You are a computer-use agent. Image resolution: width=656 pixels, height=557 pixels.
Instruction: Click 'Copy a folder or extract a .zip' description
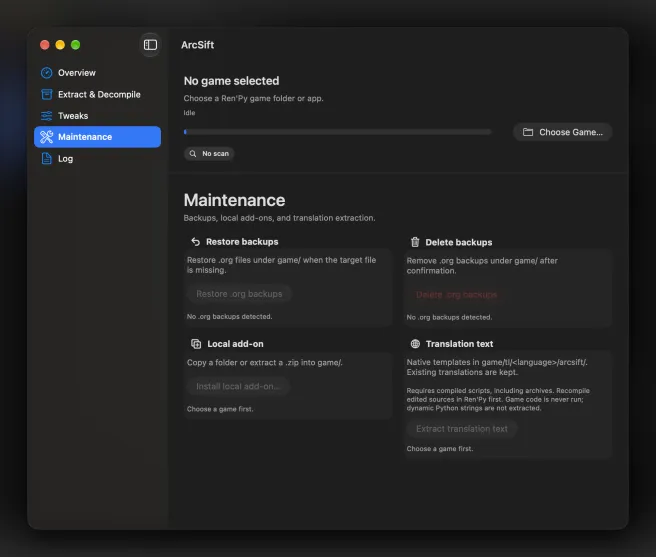click(264, 362)
